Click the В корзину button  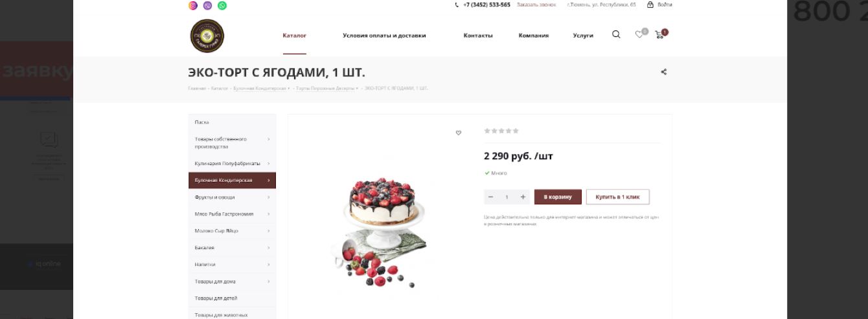click(x=558, y=197)
